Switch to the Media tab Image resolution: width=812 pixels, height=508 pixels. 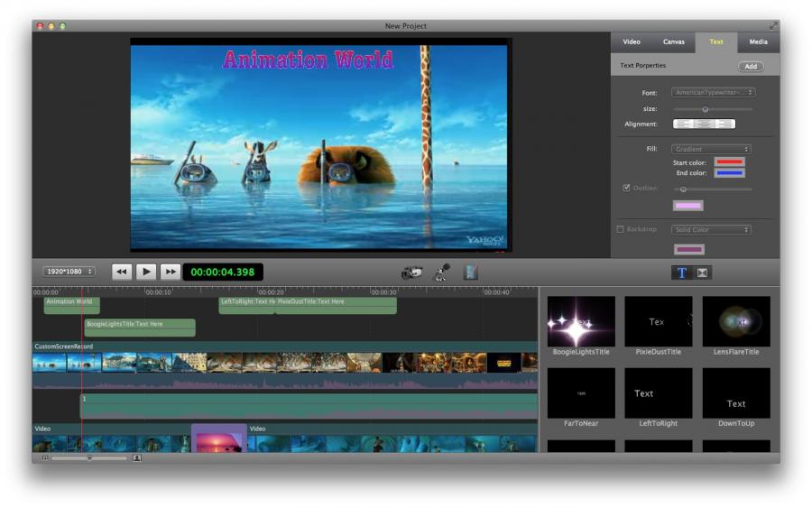758,42
